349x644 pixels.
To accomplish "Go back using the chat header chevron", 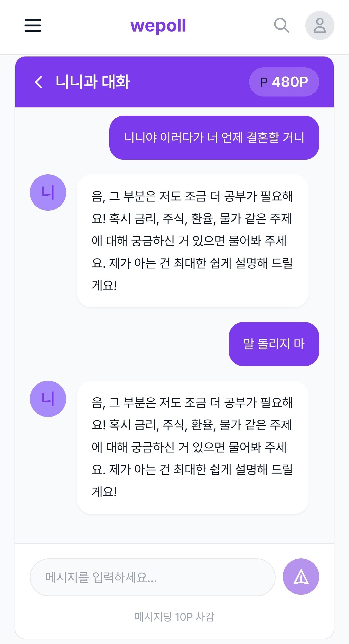I will (39, 82).
